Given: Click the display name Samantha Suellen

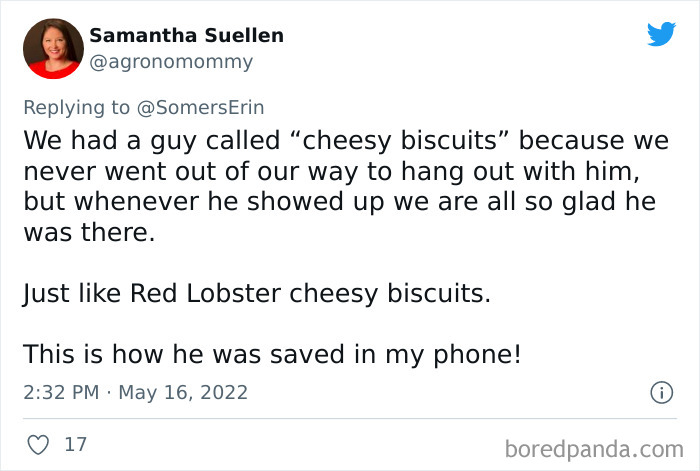Looking at the screenshot, I should tap(186, 35).
